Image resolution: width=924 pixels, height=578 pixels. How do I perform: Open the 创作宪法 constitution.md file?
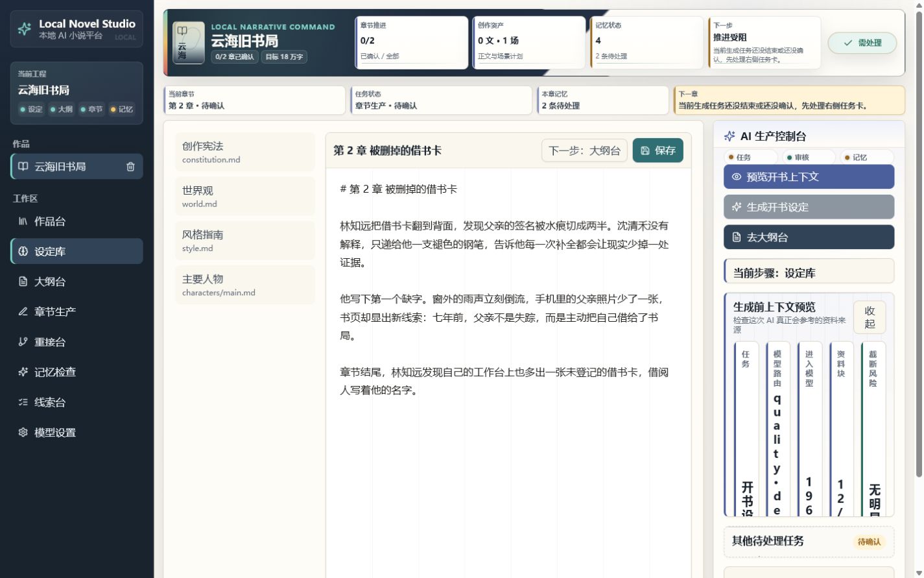(245, 152)
